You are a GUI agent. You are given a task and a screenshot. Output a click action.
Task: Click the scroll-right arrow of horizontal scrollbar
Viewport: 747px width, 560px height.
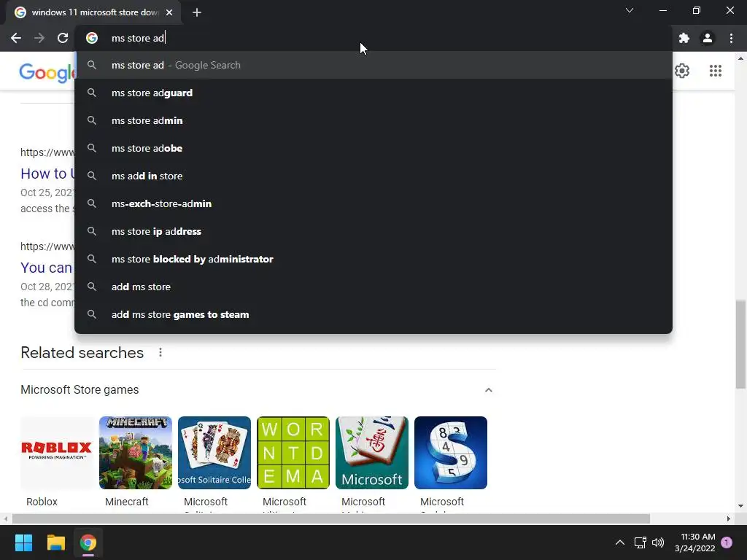729,518
